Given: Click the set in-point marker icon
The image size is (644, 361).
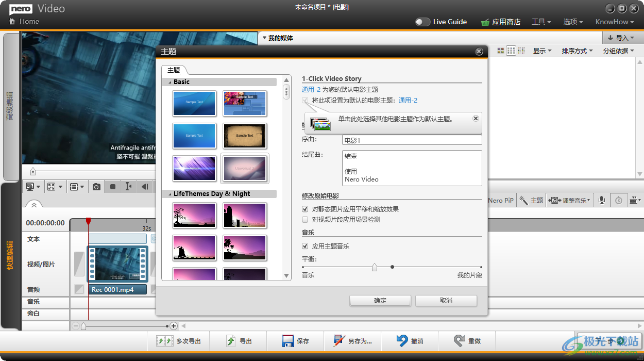Looking at the screenshot, I should tap(129, 187).
